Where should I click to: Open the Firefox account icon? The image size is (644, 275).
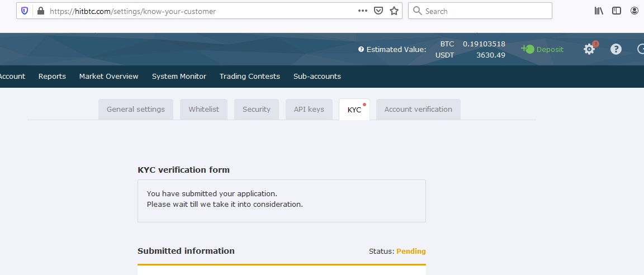coord(634,11)
